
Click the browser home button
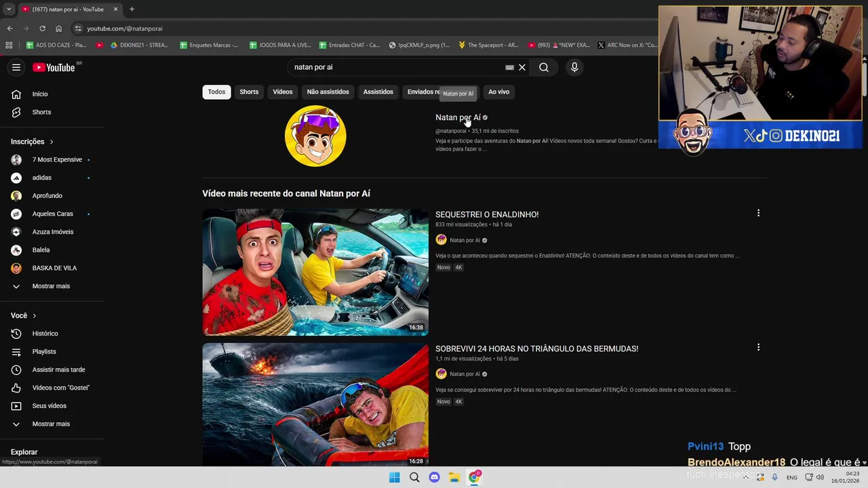(58, 28)
